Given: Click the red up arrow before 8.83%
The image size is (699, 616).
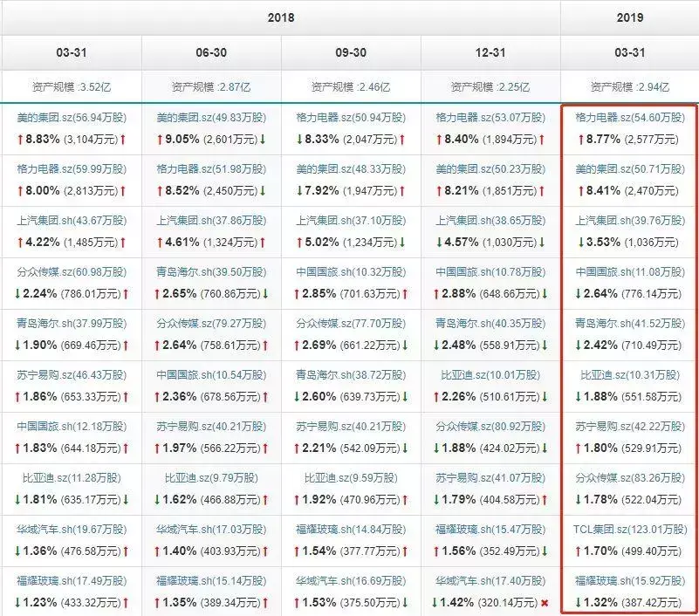Looking at the screenshot, I should pos(21,139).
